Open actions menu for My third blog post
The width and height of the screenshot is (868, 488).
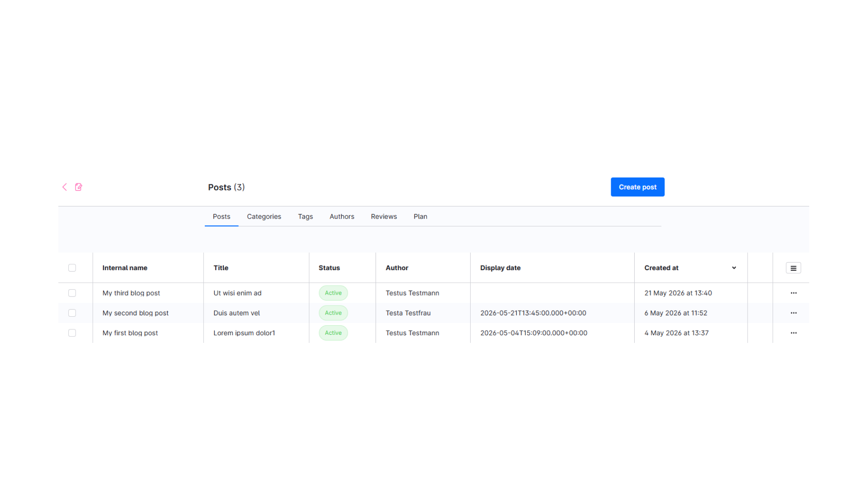click(x=793, y=293)
